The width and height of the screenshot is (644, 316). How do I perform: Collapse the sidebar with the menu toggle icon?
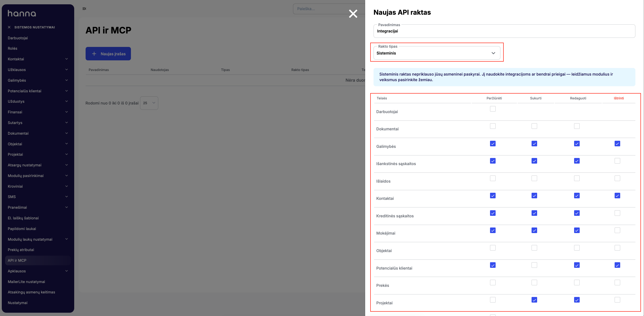click(x=84, y=9)
